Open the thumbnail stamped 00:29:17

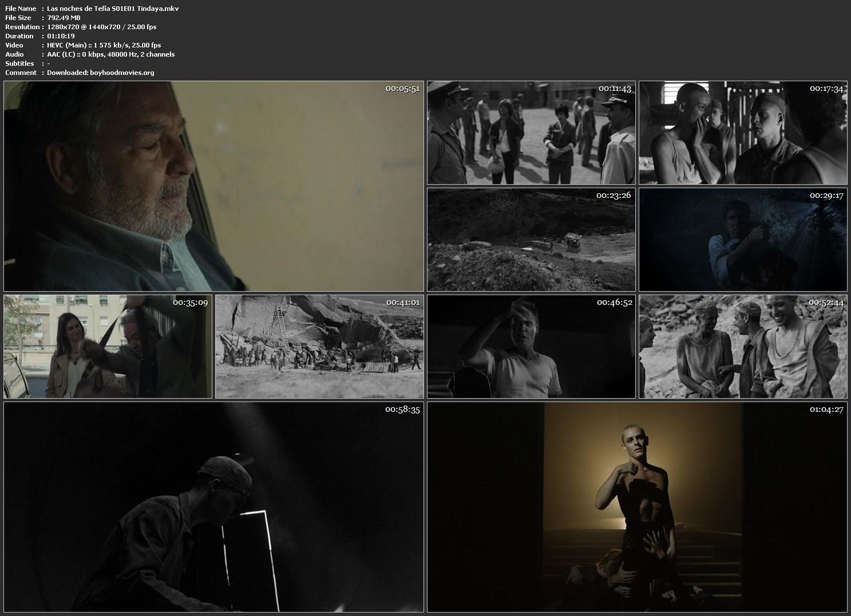743,240
